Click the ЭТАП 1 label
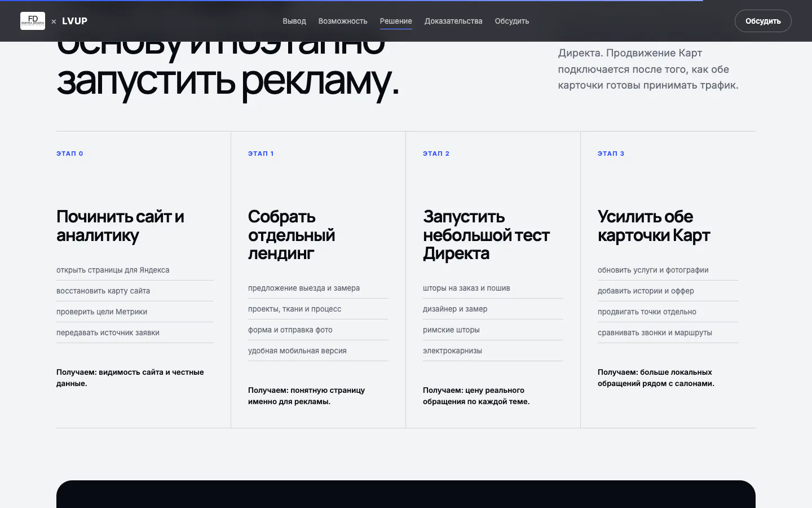 (x=261, y=154)
